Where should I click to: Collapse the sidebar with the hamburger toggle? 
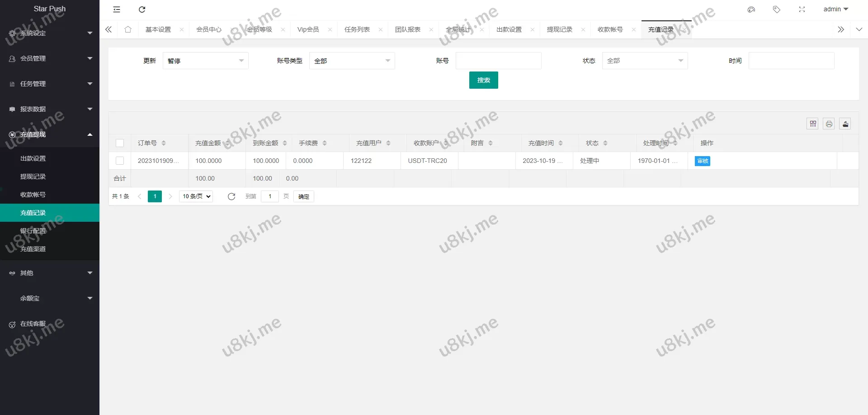pos(116,10)
